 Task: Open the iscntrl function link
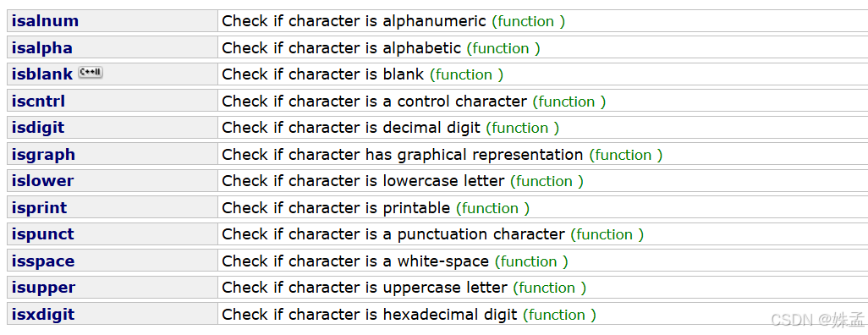pyautogui.click(x=38, y=101)
